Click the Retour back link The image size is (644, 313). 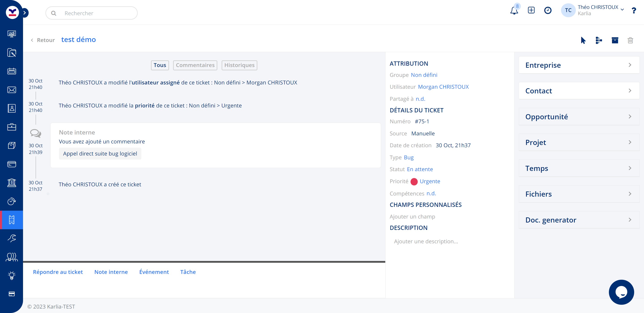point(43,40)
